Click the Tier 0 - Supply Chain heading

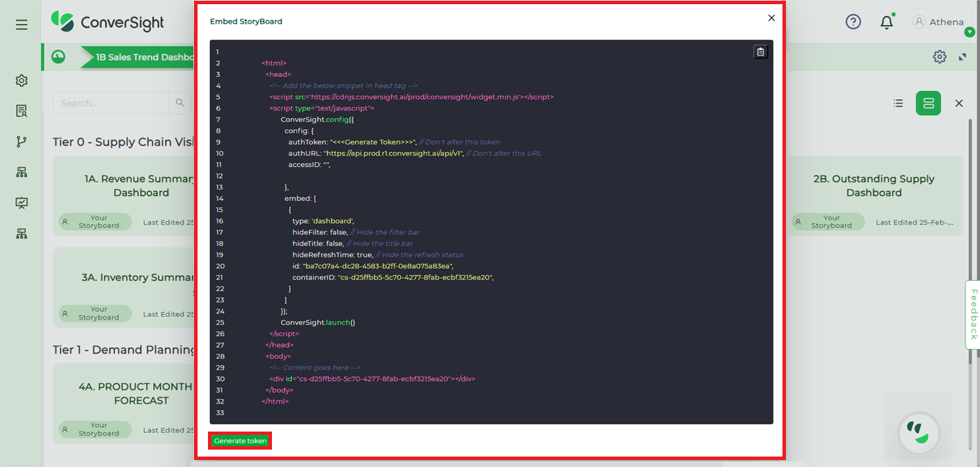click(x=124, y=142)
